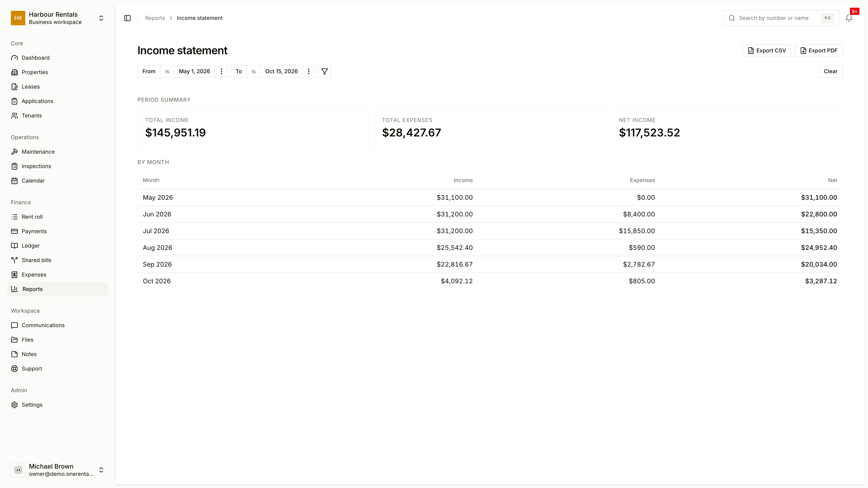The width and height of the screenshot is (868, 488).
Task: Click the Month column header
Action: [151, 181]
